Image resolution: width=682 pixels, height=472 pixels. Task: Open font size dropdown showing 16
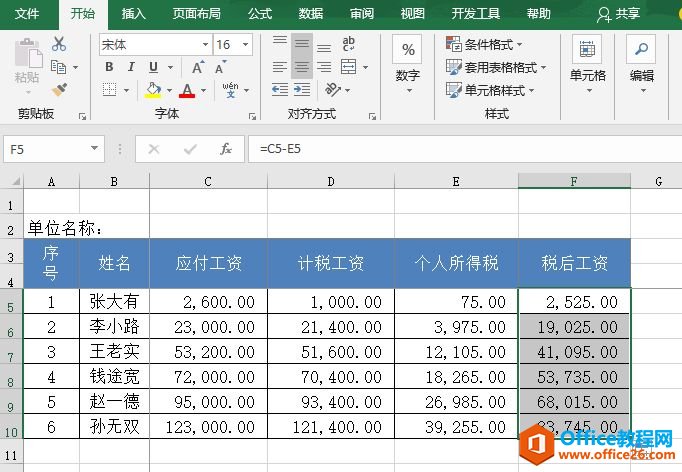click(246, 44)
